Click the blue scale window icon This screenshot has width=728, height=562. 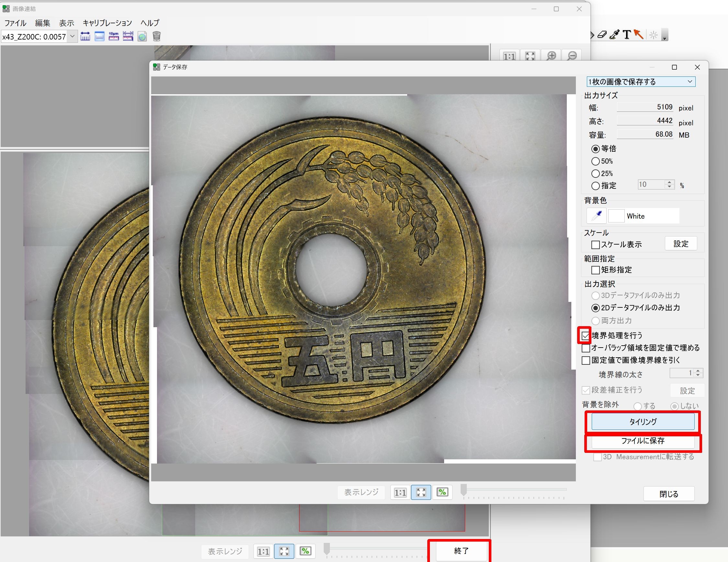(x=100, y=36)
